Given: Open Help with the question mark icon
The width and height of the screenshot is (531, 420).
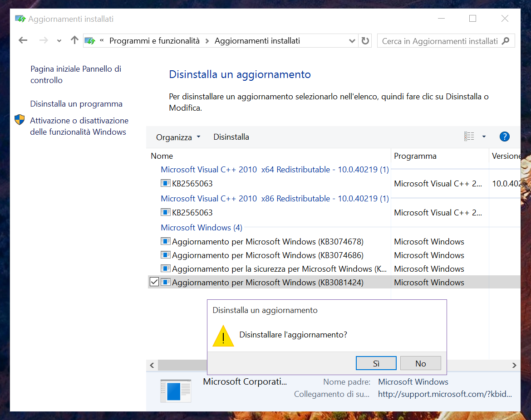Looking at the screenshot, I should [505, 137].
